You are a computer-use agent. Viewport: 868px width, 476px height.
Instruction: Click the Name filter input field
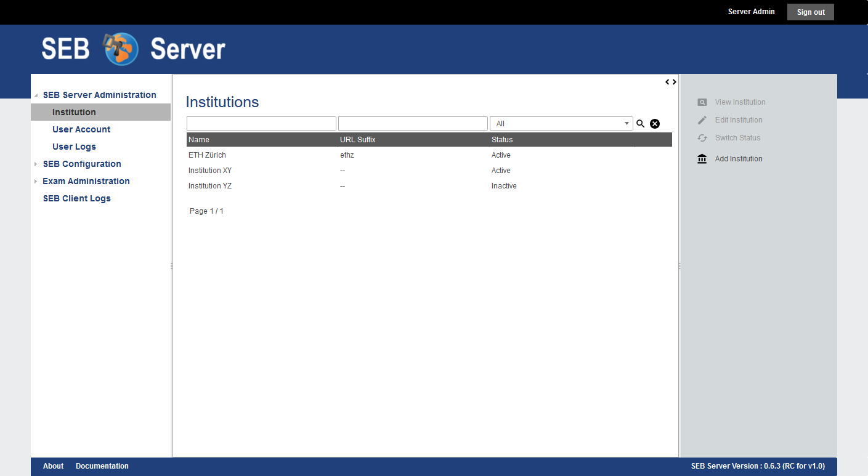(x=261, y=124)
